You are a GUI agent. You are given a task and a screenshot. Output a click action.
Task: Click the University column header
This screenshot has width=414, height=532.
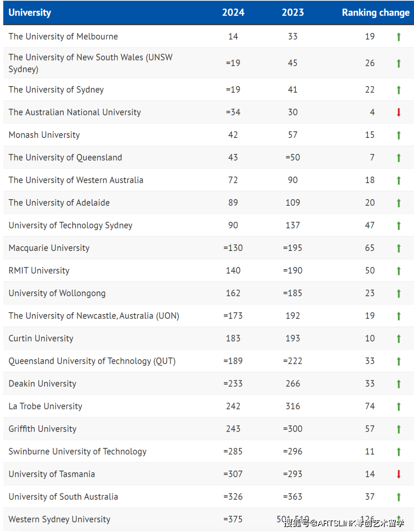[30, 13]
